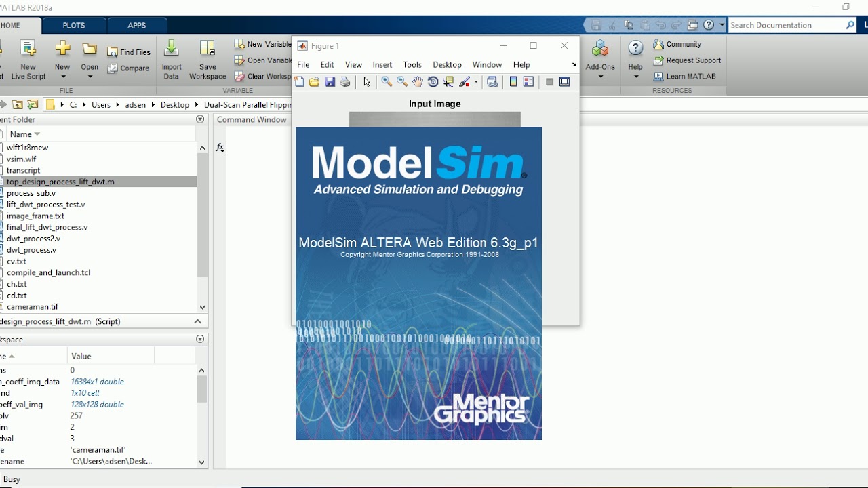
Task: Open the Community link
Action: [x=677, y=44]
